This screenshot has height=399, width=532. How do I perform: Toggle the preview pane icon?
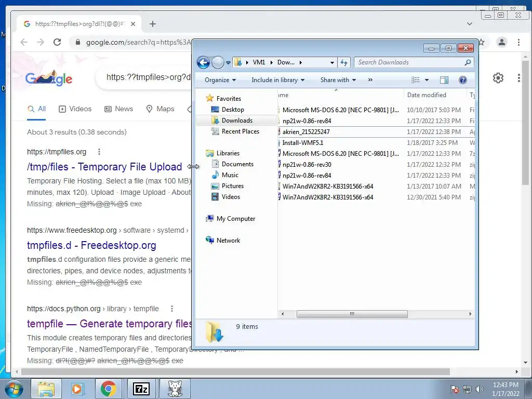(x=444, y=80)
